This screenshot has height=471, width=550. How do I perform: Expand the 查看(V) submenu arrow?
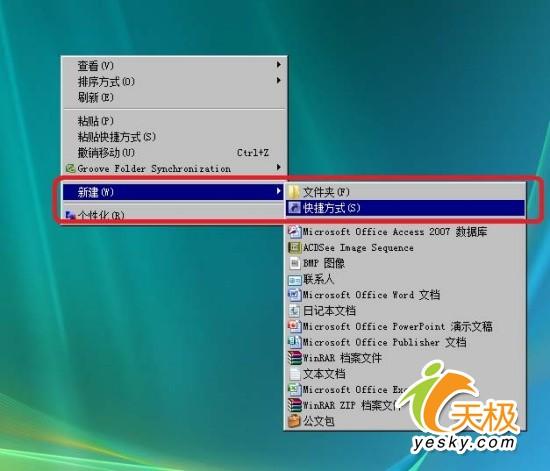point(279,65)
